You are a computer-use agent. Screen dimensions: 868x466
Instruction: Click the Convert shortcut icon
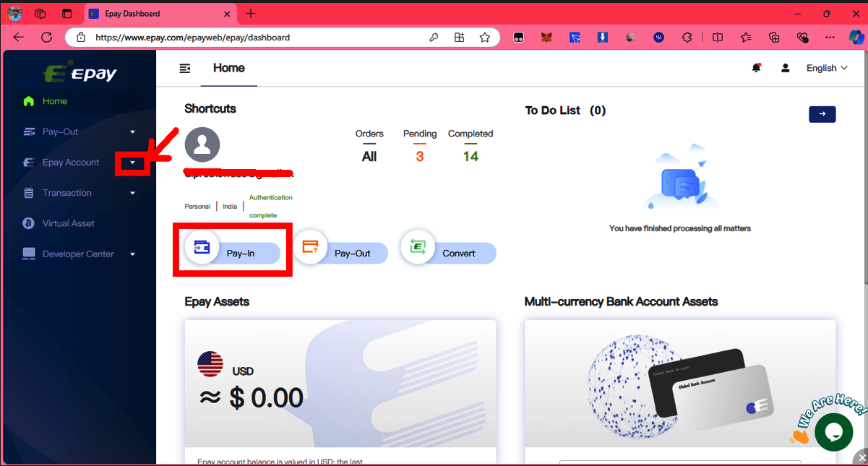pyautogui.click(x=418, y=247)
